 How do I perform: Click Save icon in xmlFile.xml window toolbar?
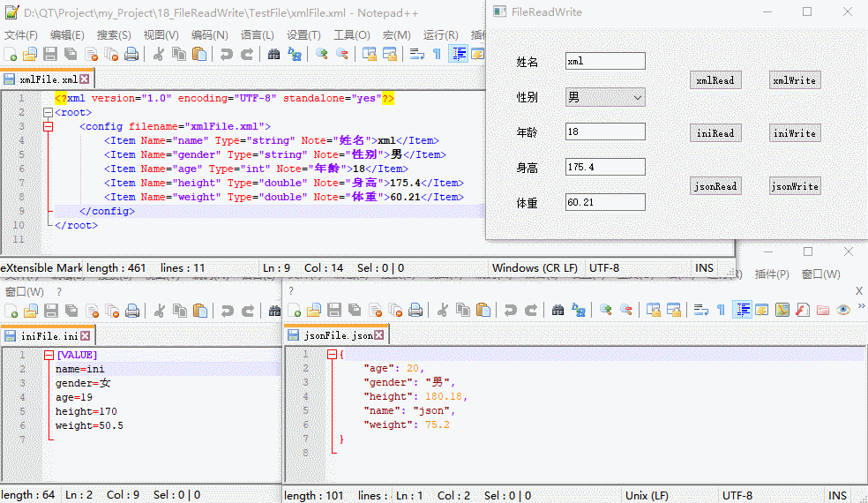[x=50, y=54]
